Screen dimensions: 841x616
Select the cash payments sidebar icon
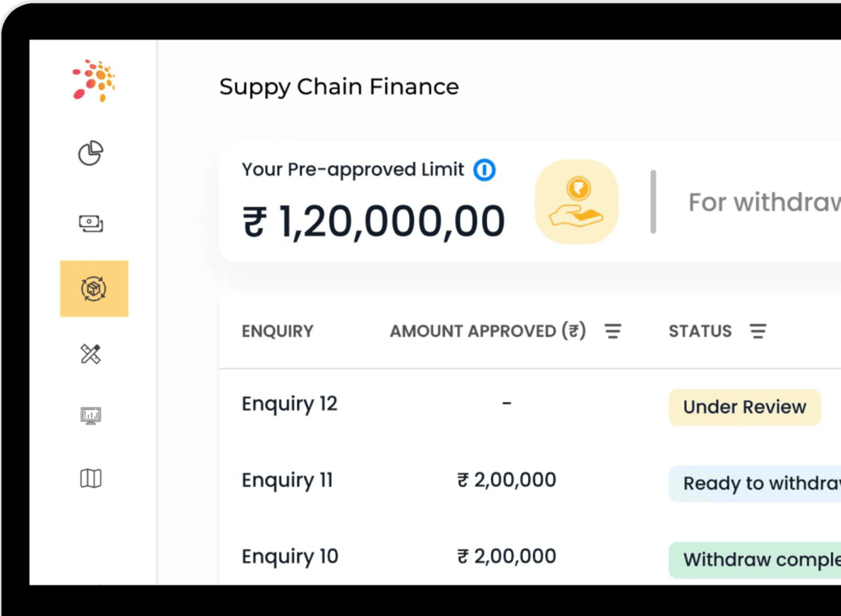coord(91,223)
